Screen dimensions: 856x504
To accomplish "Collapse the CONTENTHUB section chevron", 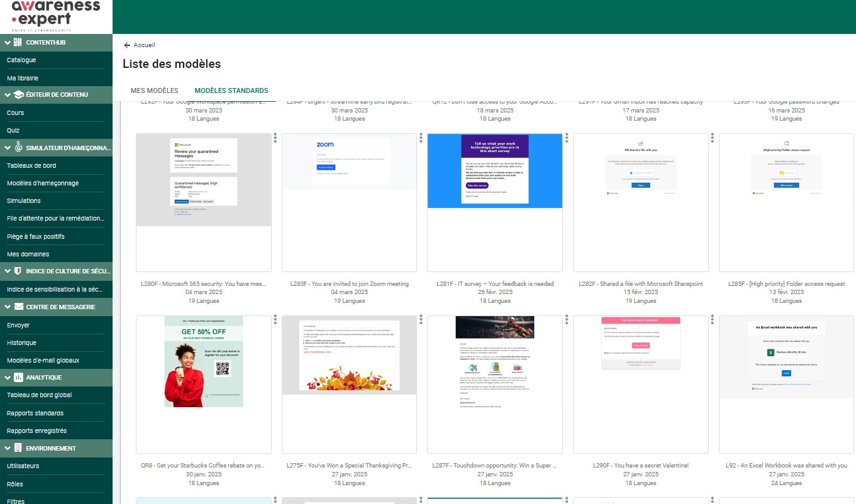I will click(x=7, y=43).
